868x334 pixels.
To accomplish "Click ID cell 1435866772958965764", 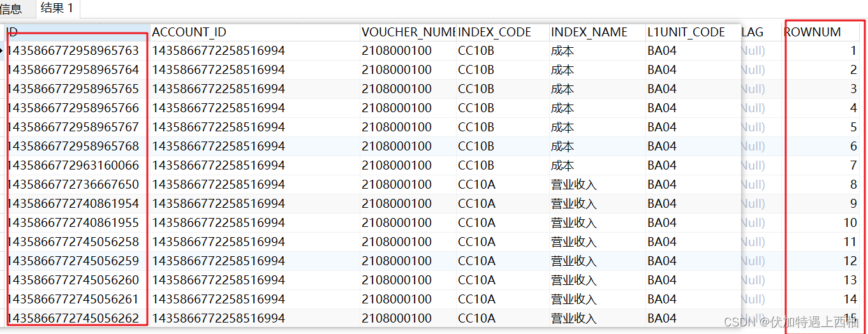I will 78,69.
